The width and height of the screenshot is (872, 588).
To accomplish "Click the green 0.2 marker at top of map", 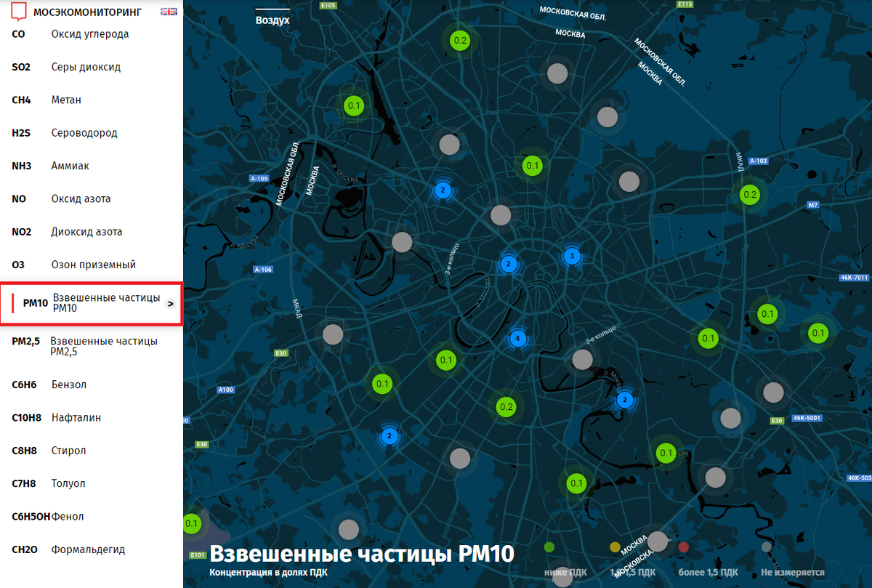I will pyautogui.click(x=458, y=40).
